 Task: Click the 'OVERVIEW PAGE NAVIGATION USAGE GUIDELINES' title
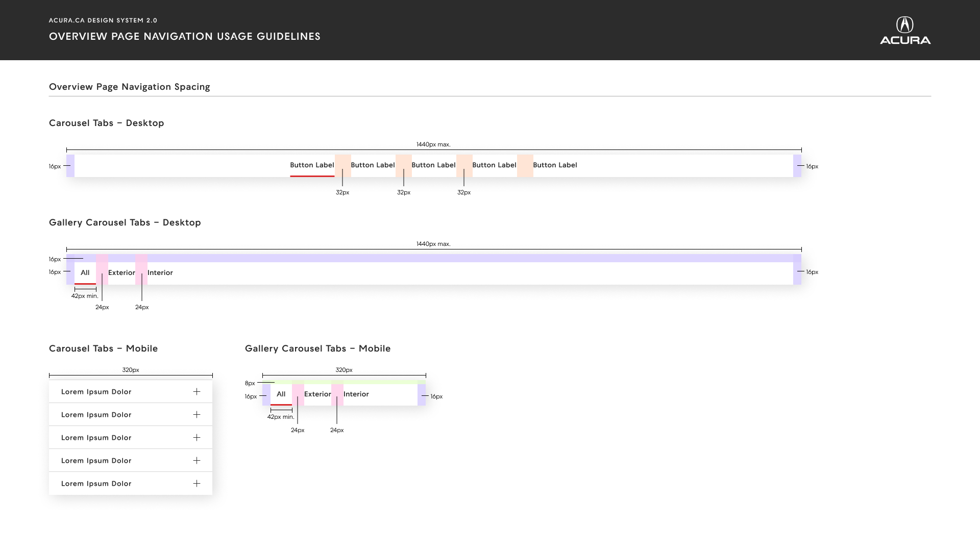tap(185, 36)
